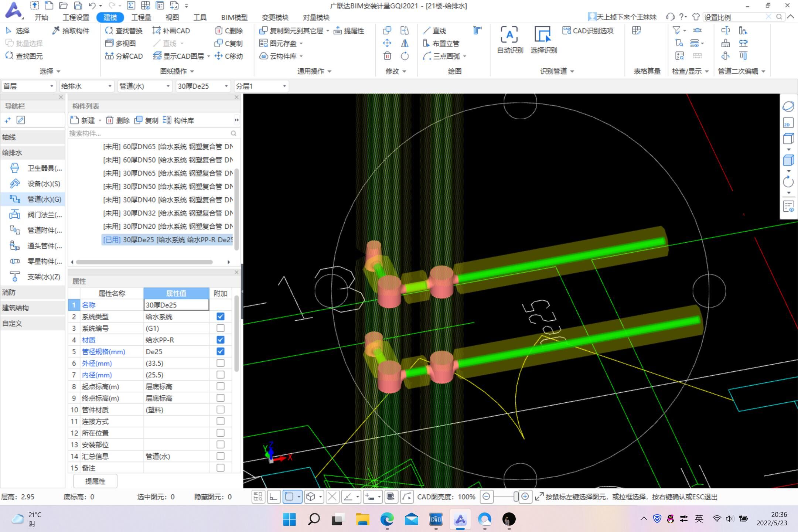Screen dimensions: 798x532
Task: Open the 多视图 multi-view tool
Action: click(x=120, y=44)
